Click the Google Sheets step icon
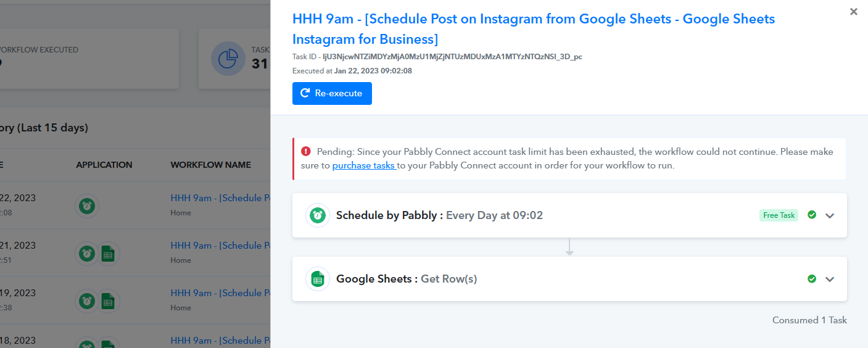Viewport: 868px width, 348px height. (318, 279)
